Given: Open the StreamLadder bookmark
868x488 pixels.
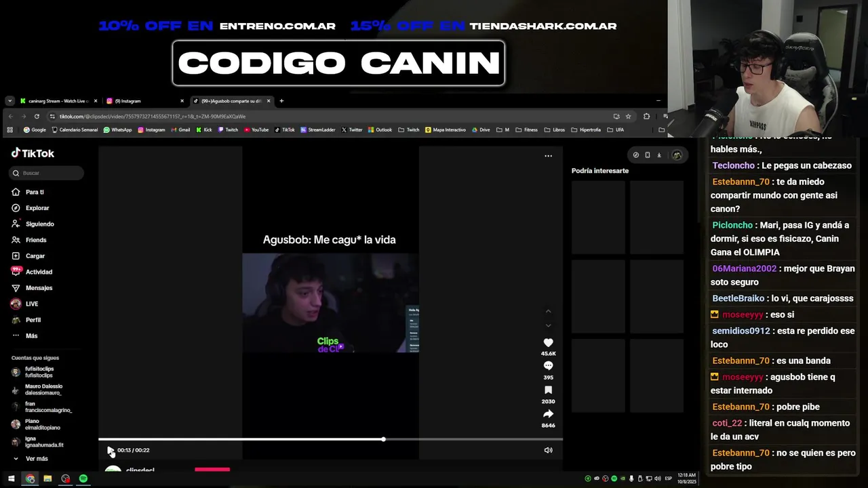Looking at the screenshot, I should (318, 129).
